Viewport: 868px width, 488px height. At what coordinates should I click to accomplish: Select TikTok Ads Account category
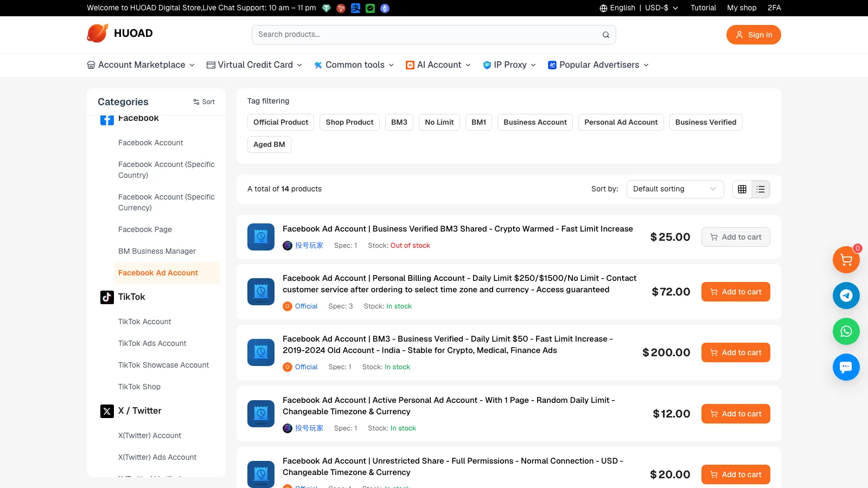coord(152,344)
